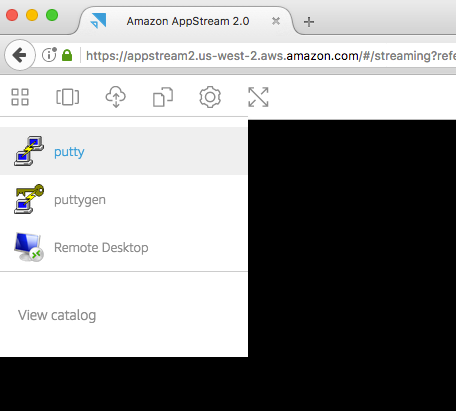Screen dimensions: 456x411
Task: Click the putty application icon
Action: pyautogui.click(x=29, y=151)
